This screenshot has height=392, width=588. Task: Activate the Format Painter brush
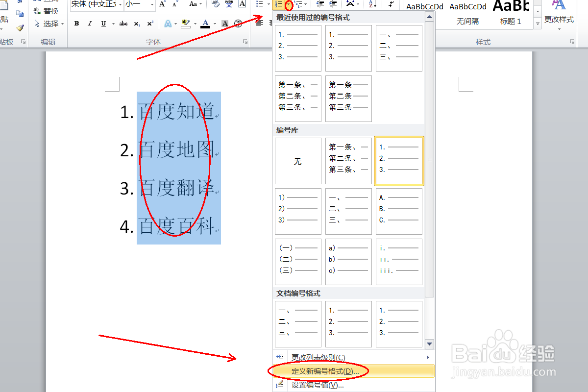click(x=20, y=28)
